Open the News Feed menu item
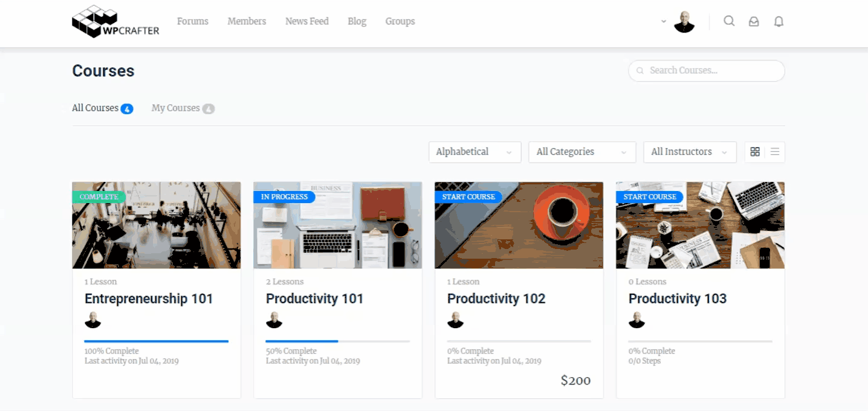The image size is (868, 411). click(x=307, y=21)
